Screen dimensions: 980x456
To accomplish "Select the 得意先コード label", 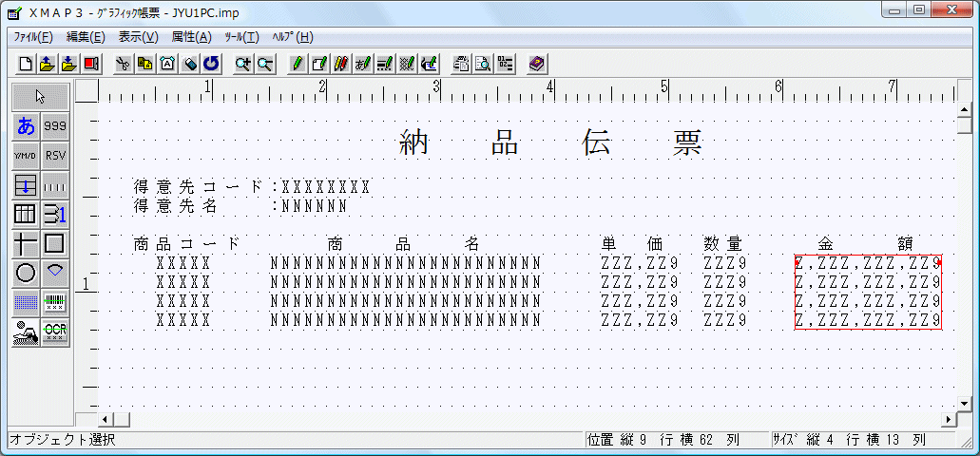I will pyautogui.click(x=199, y=186).
